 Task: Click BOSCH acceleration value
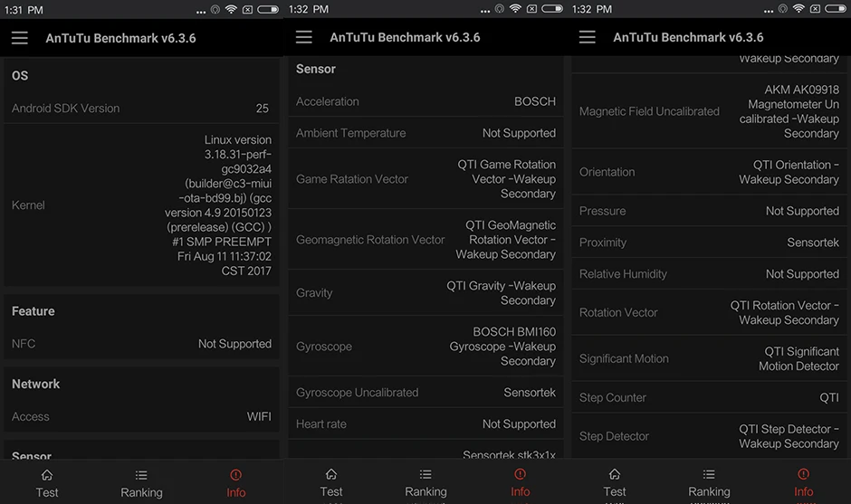534,101
